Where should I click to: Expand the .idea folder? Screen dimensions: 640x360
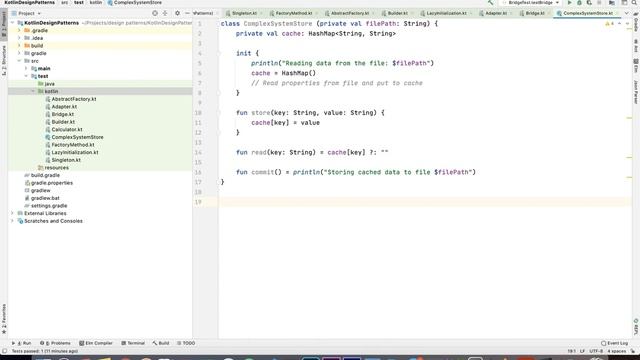(19, 38)
